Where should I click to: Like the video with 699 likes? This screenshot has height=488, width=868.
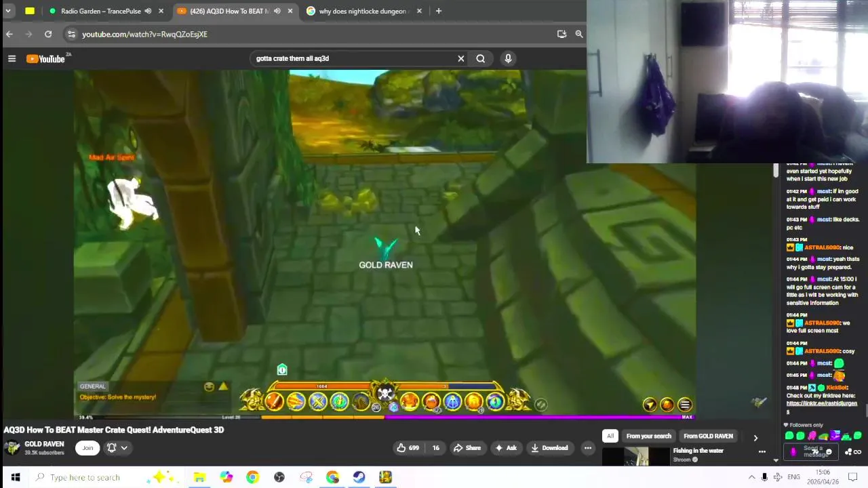pos(408,447)
